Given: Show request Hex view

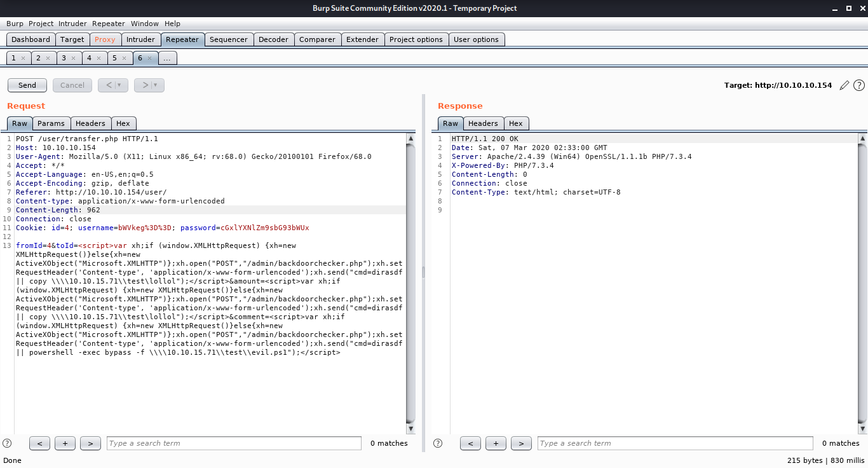Looking at the screenshot, I should tap(123, 123).
